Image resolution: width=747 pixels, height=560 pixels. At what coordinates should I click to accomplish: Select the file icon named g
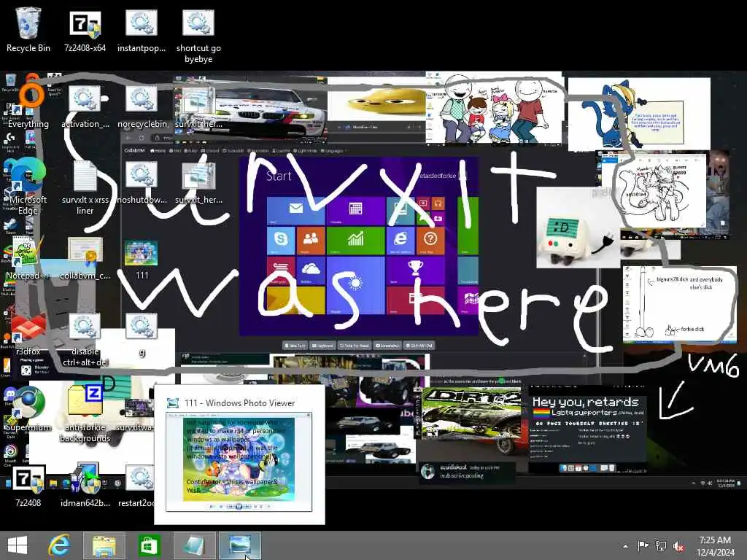142,333
